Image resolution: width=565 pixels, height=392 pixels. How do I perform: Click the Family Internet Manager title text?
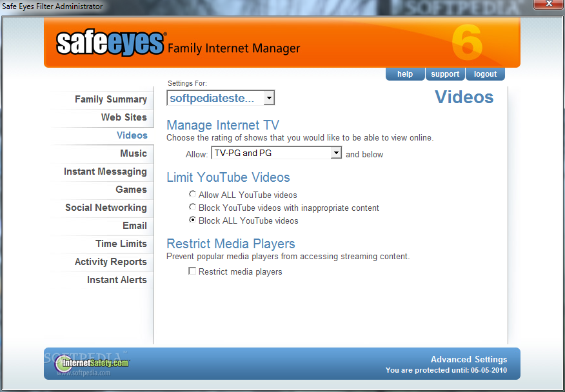(234, 48)
